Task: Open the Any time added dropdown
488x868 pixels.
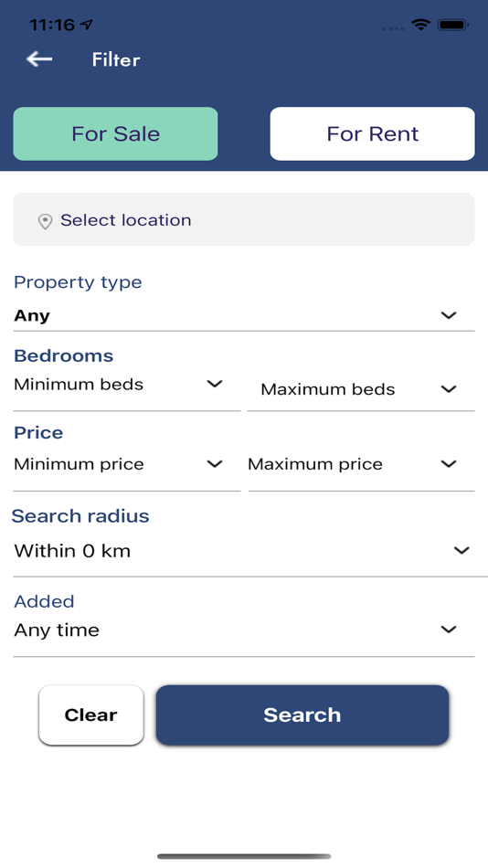Action: pos(244,630)
